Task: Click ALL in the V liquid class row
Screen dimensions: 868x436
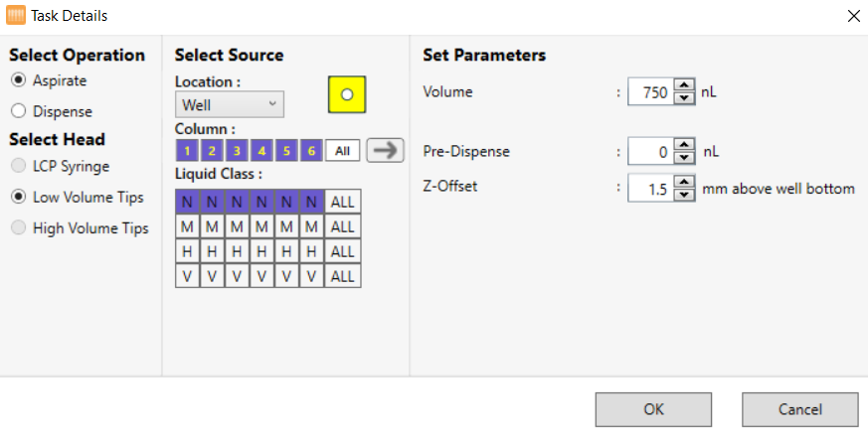Action: 342,276
